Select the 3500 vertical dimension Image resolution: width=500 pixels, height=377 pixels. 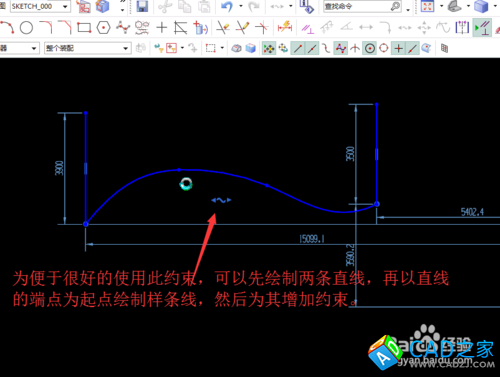click(350, 154)
